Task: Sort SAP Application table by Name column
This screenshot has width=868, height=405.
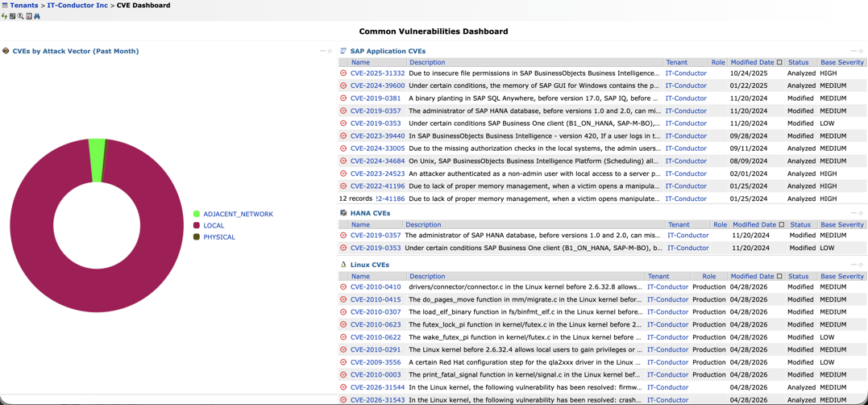Action: point(360,62)
